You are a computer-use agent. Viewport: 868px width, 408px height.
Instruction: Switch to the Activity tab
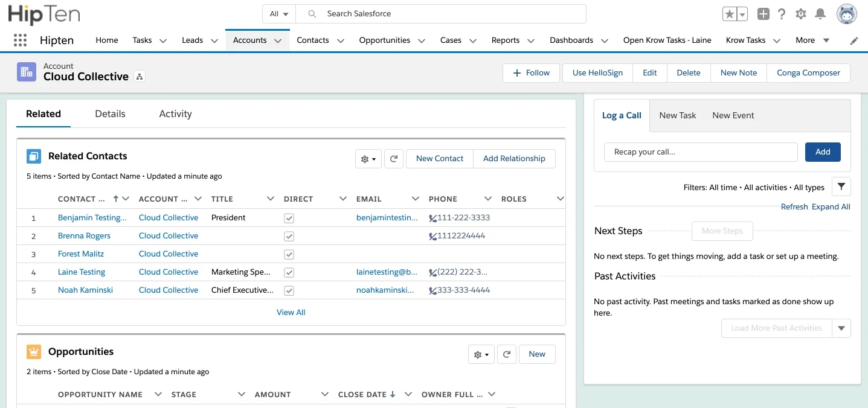point(175,114)
